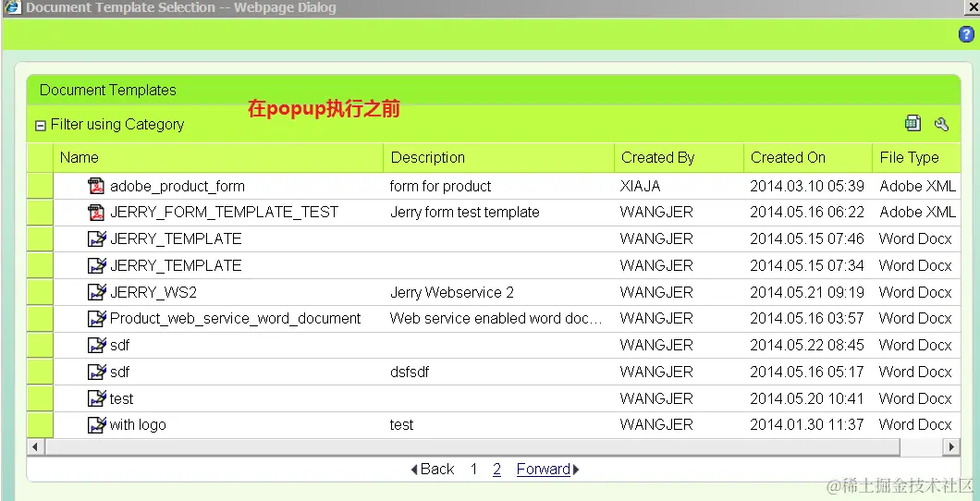The height and width of the screenshot is (501, 980).
Task: Click the horizontal scrollbar right arrow
Action: (x=951, y=446)
